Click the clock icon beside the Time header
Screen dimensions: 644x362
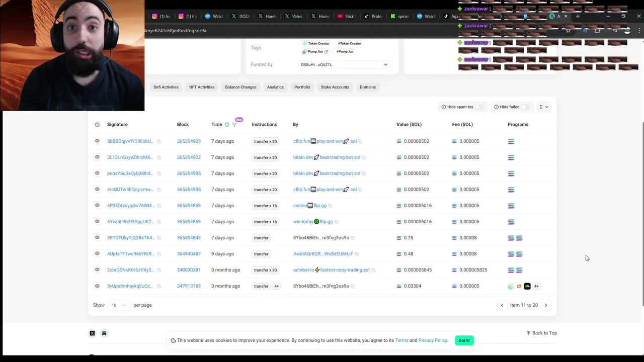pos(227,125)
